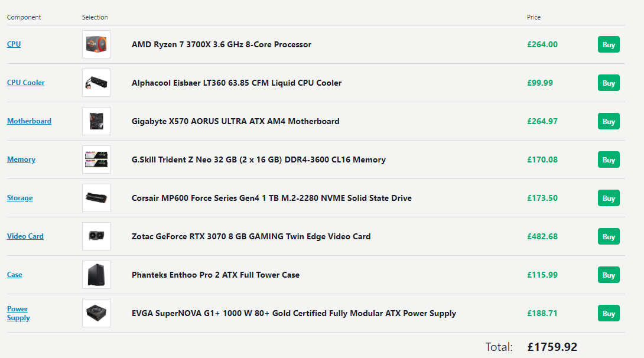Image resolution: width=644 pixels, height=358 pixels.
Task: Click Buy next to the Phanteks case
Action: [x=609, y=275]
